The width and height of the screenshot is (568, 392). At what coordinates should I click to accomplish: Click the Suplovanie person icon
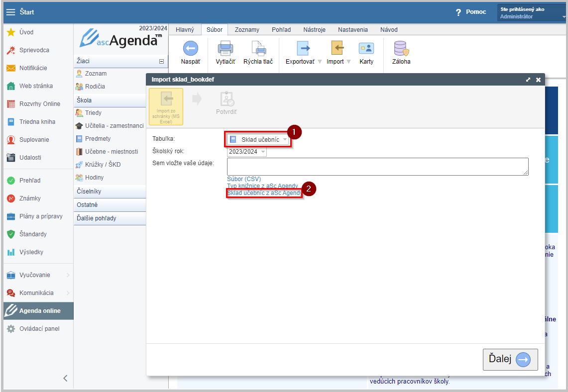(x=11, y=140)
